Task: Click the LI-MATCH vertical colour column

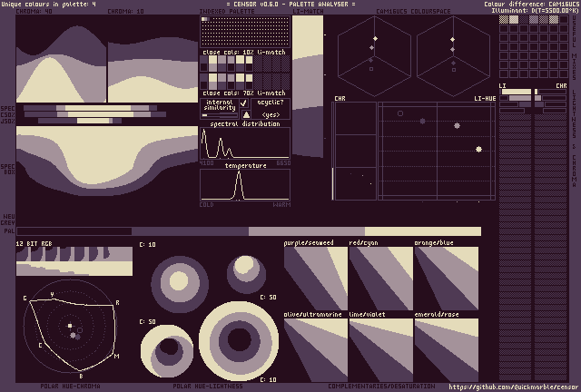Action: coord(308,86)
